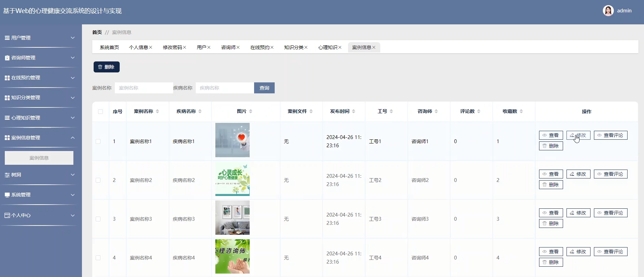The width and height of the screenshot is (644, 277).
Task: Expand the 咨询师管理 menu chevron
Action: [x=73, y=58]
